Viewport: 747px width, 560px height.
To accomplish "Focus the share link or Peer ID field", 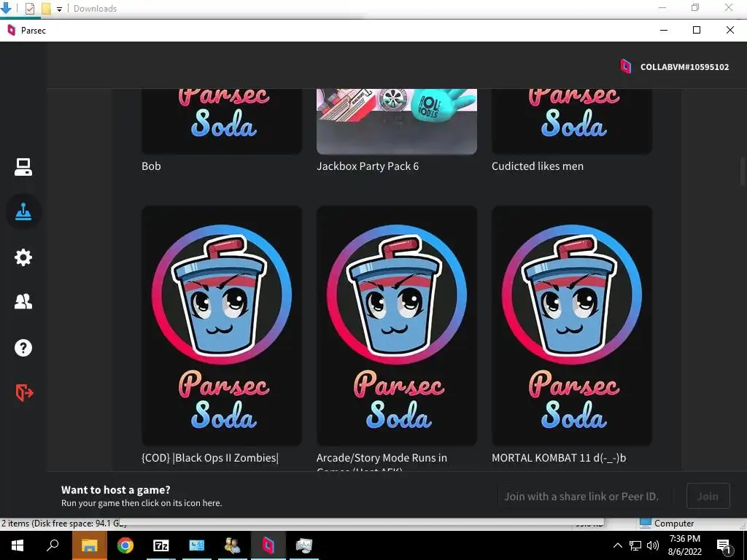I will [x=584, y=496].
